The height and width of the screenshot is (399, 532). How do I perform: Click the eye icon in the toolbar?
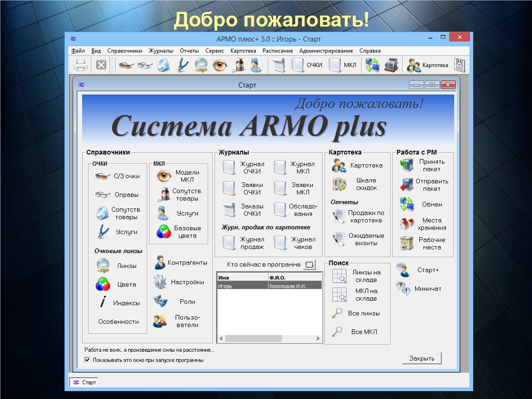pyautogui.click(x=220, y=65)
